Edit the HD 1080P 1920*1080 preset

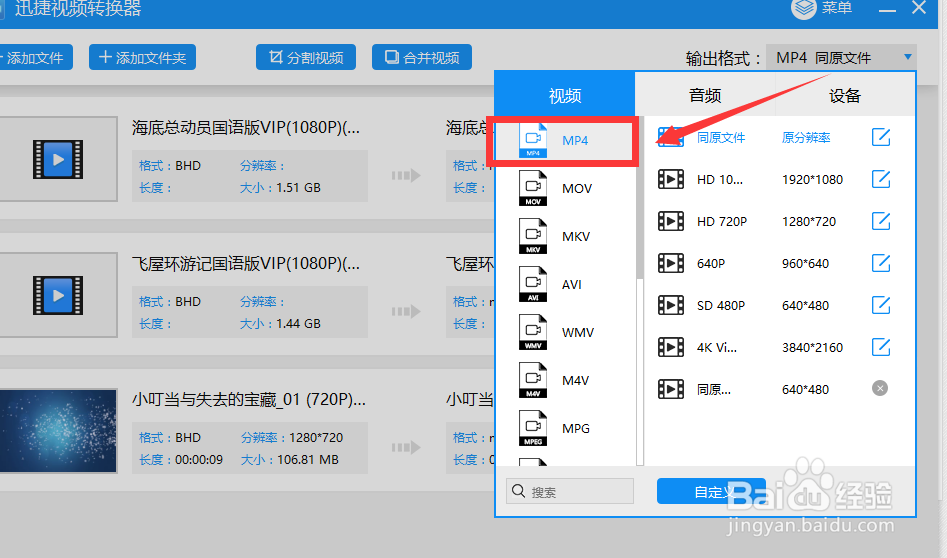point(881,179)
